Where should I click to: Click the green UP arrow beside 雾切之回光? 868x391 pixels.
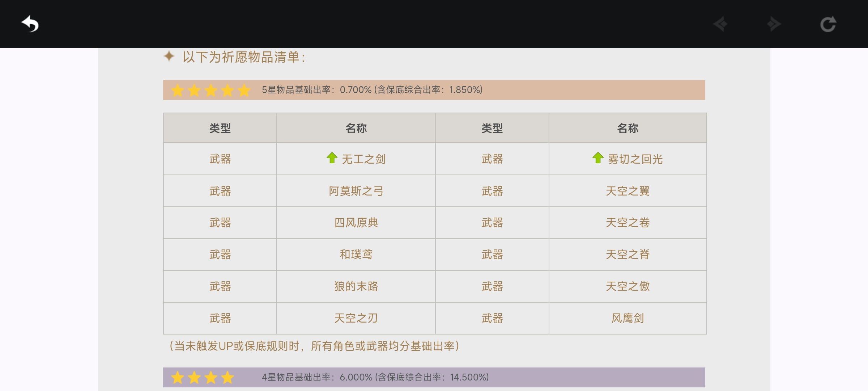[598, 158]
